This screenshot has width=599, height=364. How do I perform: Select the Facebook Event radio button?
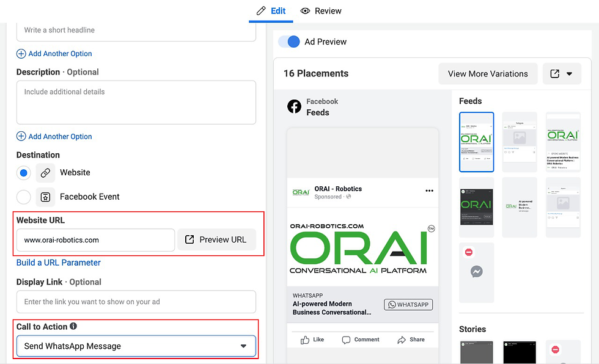coord(24,197)
